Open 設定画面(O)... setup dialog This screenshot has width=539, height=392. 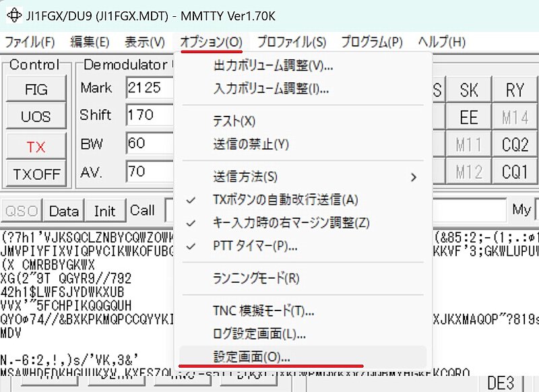point(303,357)
